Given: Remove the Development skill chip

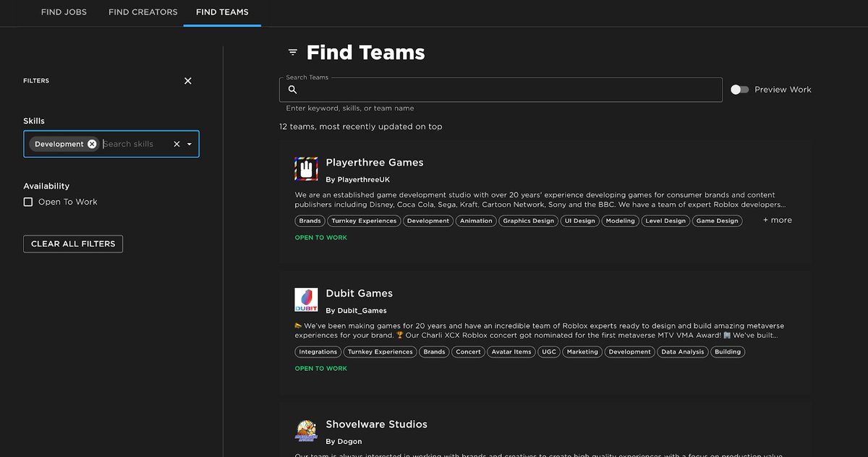Looking at the screenshot, I should click(91, 143).
